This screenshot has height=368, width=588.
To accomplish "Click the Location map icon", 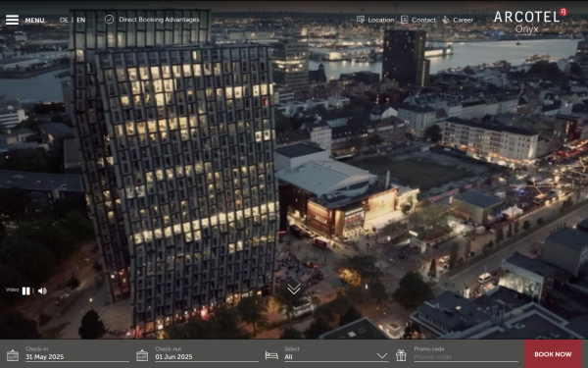I will pyautogui.click(x=361, y=20).
